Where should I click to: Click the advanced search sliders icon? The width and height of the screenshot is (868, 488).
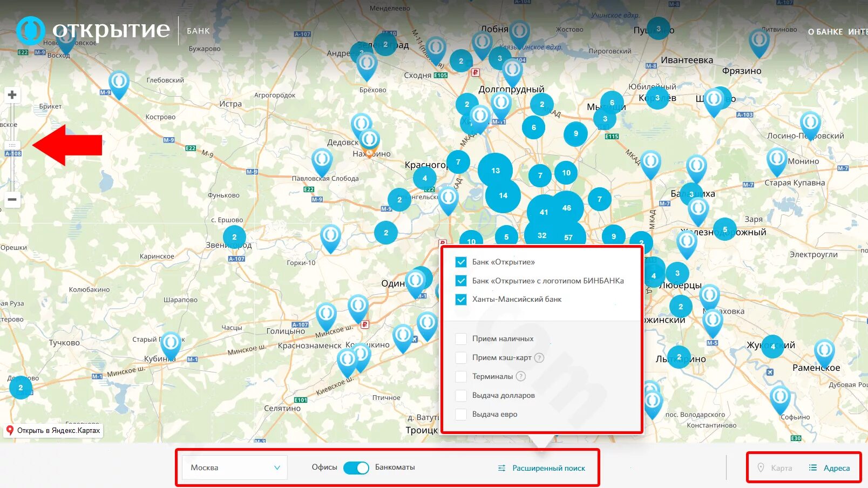501,468
